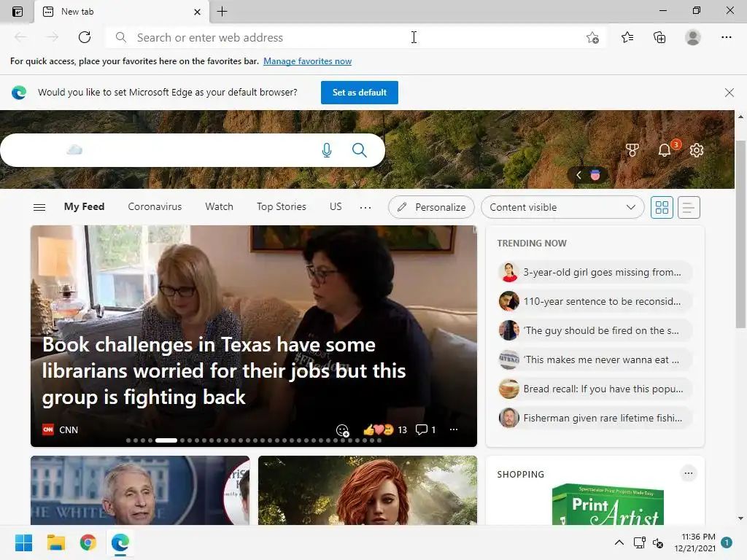
Task: Open the Book challenges in Texas headline
Action: pyautogui.click(x=224, y=371)
